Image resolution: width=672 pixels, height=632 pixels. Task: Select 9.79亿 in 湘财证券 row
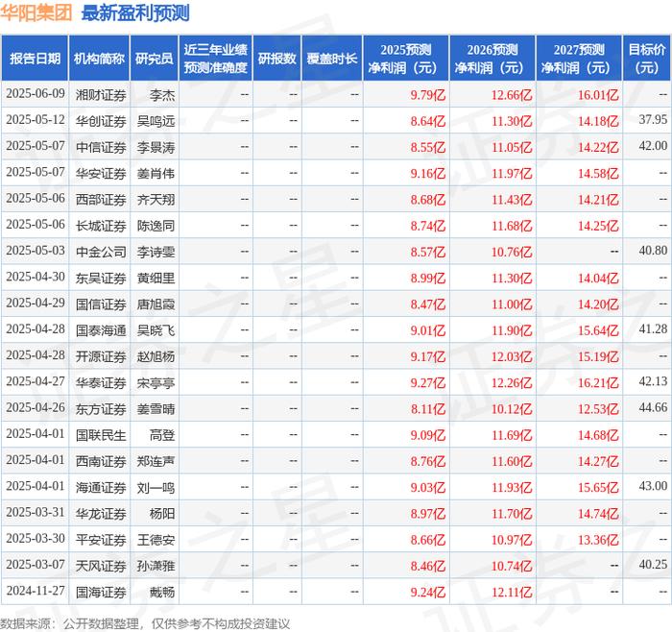[x=428, y=95]
